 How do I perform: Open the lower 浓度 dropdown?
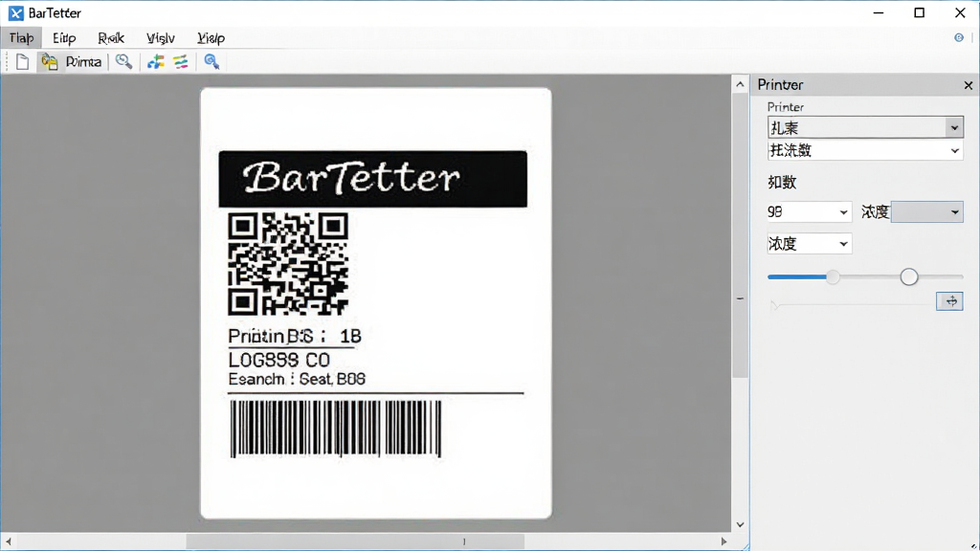click(x=809, y=244)
